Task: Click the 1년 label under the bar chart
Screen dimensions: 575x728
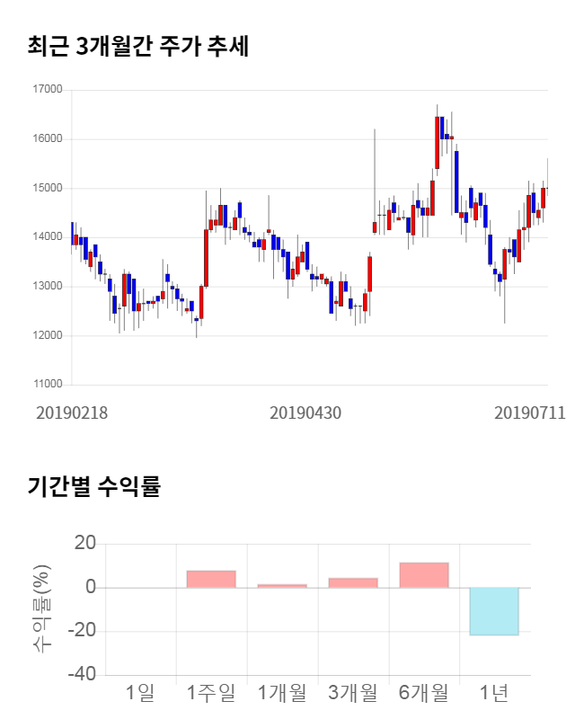Action: [495, 693]
